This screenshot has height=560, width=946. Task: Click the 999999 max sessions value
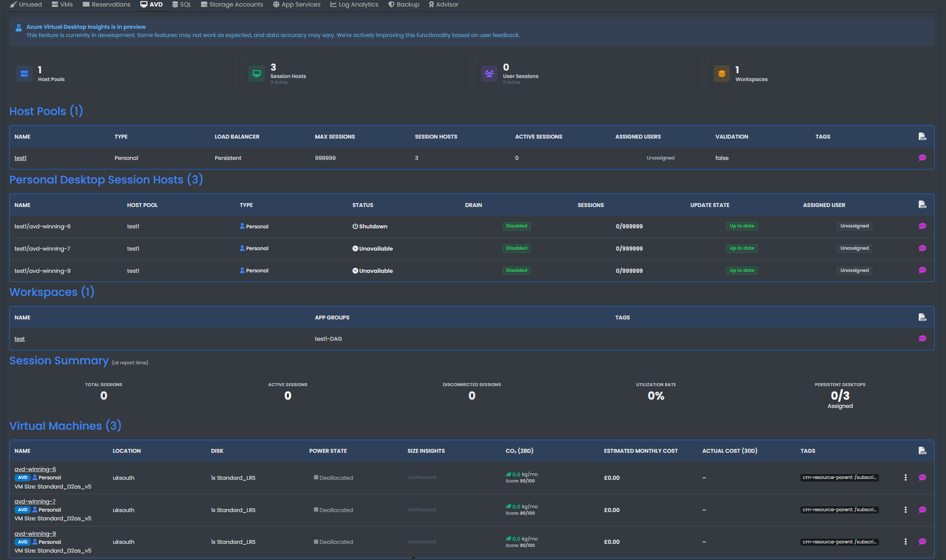coord(325,158)
